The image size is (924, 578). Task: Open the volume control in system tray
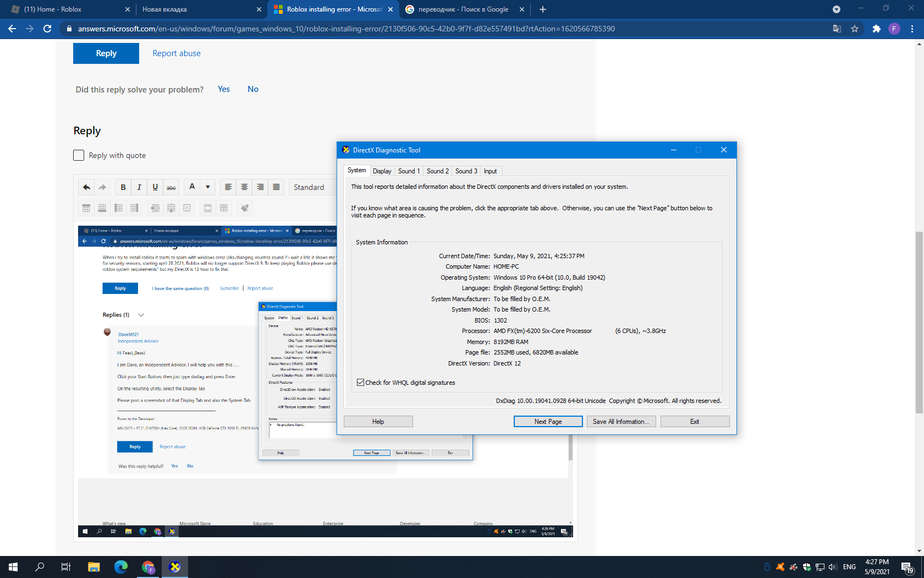833,567
